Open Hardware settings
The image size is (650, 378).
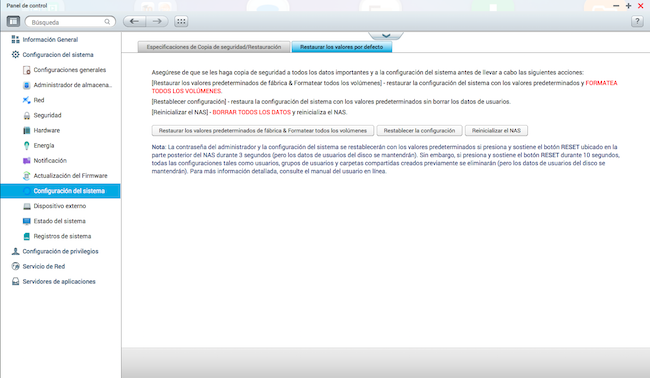(x=47, y=130)
